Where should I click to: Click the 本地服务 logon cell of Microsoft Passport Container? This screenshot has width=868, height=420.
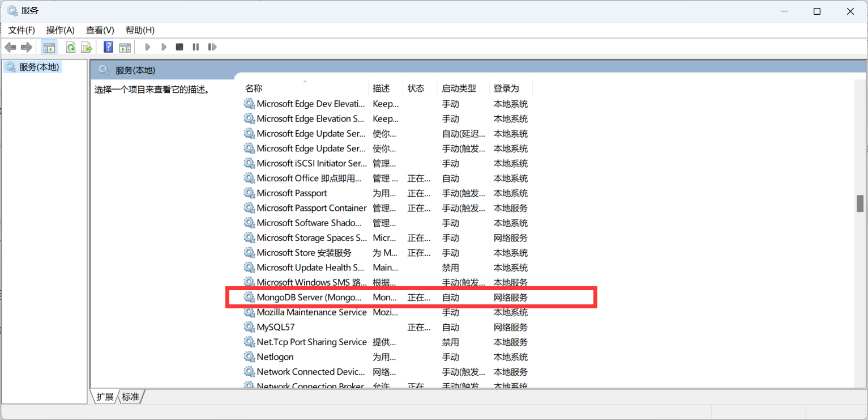click(511, 208)
